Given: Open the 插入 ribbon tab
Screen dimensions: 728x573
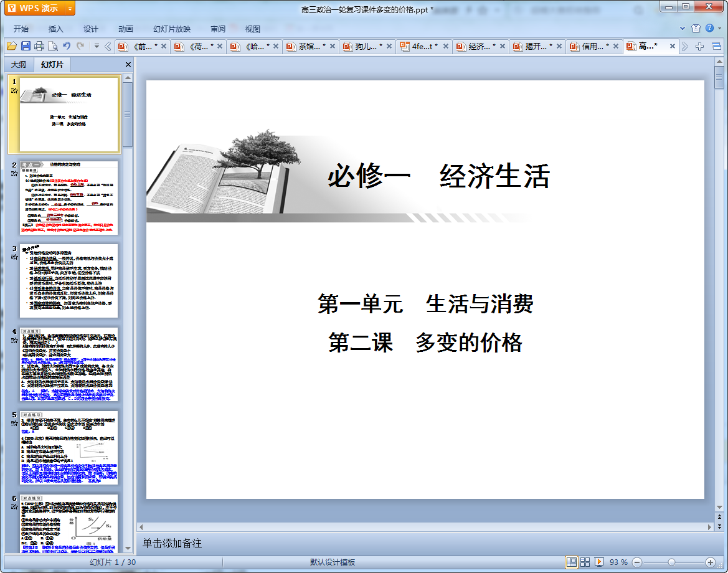Looking at the screenshot, I should click(x=56, y=29).
